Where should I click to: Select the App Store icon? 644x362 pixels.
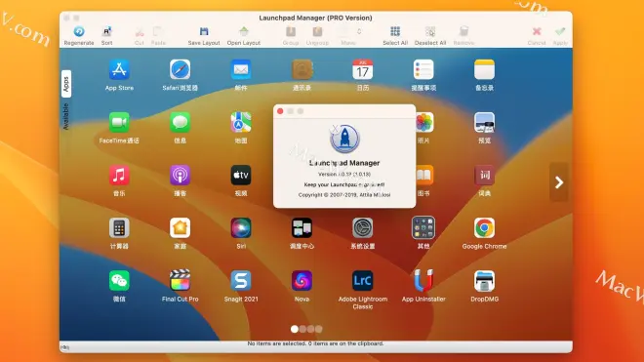[119, 69]
